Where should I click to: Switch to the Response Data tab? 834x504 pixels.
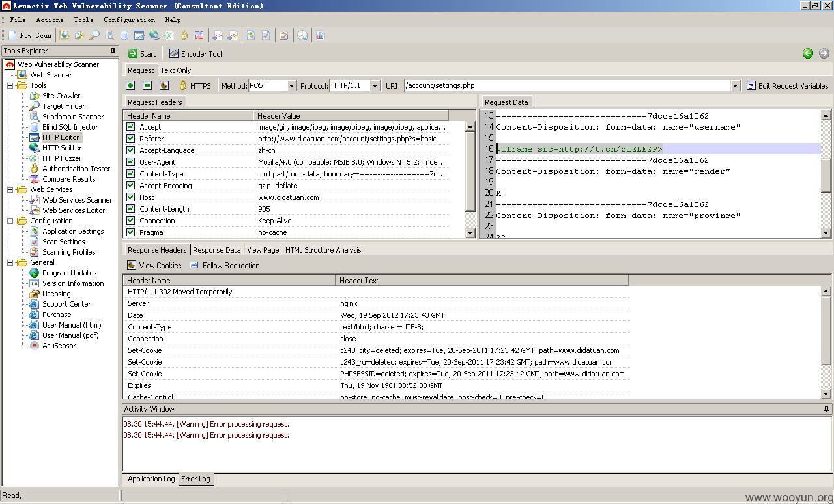click(217, 250)
